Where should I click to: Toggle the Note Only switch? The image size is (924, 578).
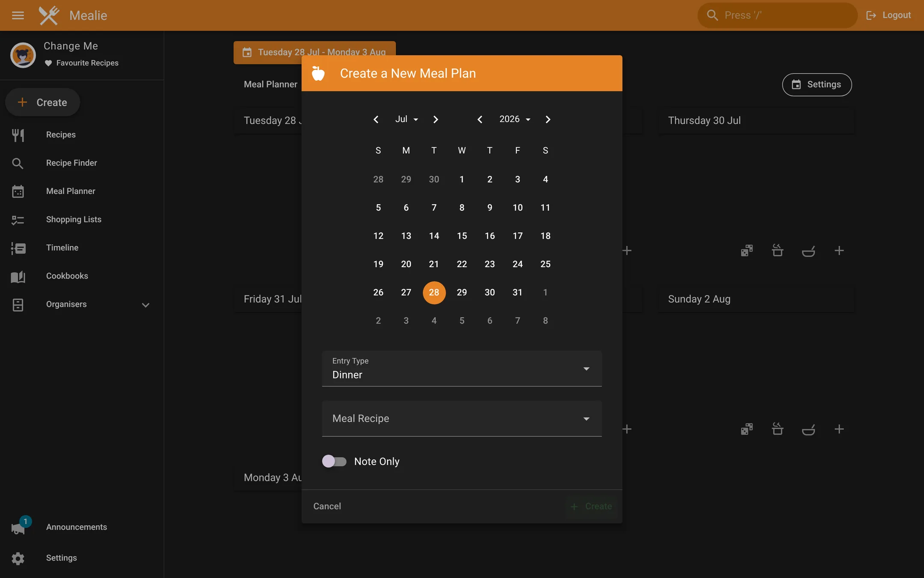(x=334, y=462)
